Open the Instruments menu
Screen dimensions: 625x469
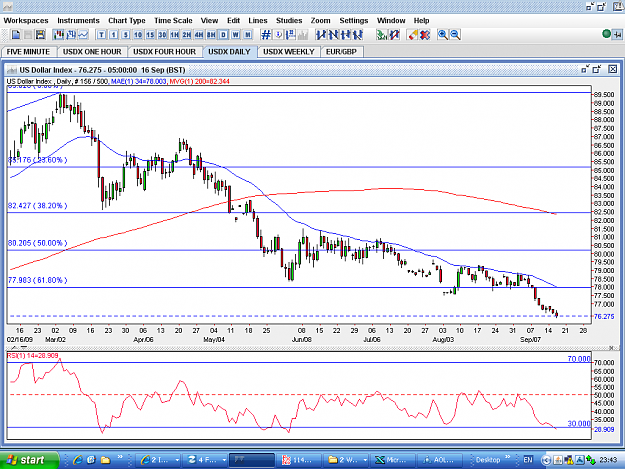(79, 21)
